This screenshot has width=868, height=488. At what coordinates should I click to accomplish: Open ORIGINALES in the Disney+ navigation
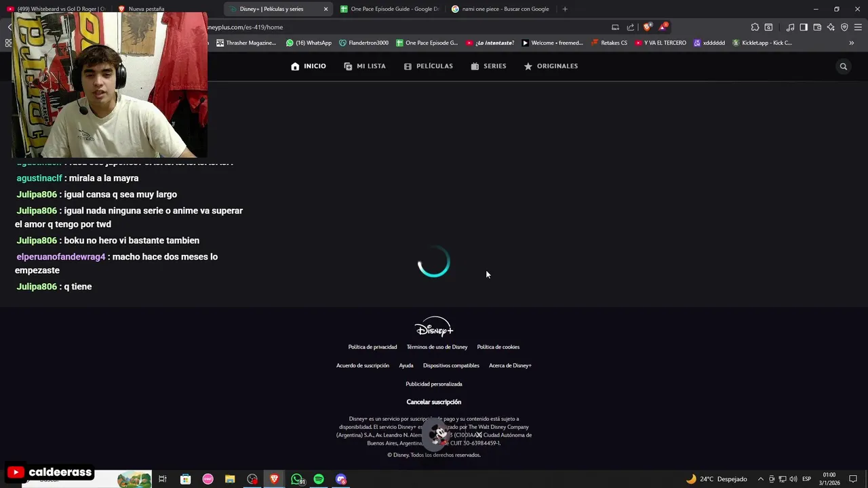pos(551,66)
